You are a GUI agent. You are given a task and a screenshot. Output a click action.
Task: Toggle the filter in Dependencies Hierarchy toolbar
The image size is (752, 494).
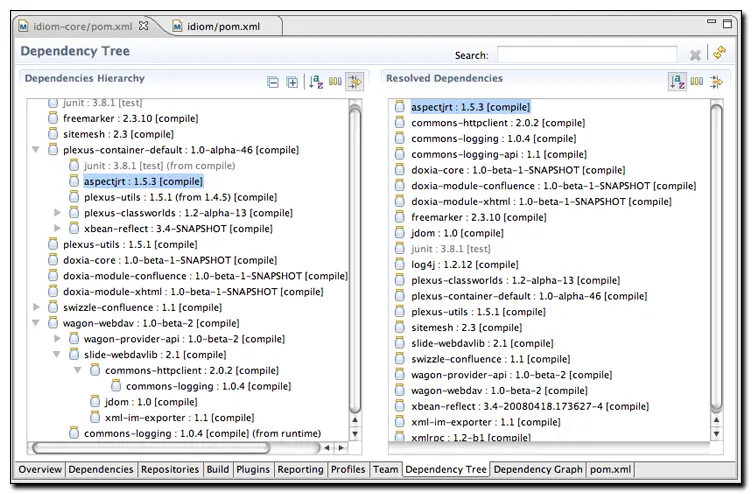[x=355, y=82]
